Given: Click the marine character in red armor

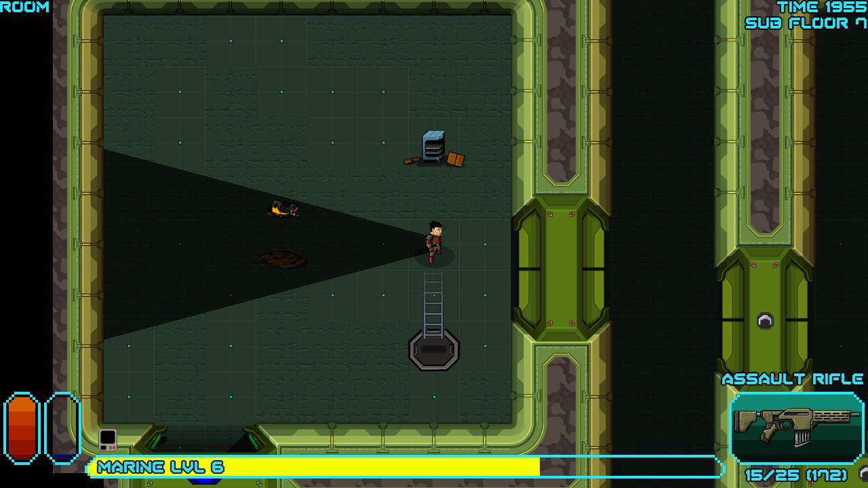Looking at the screenshot, I should click(434, 242).
